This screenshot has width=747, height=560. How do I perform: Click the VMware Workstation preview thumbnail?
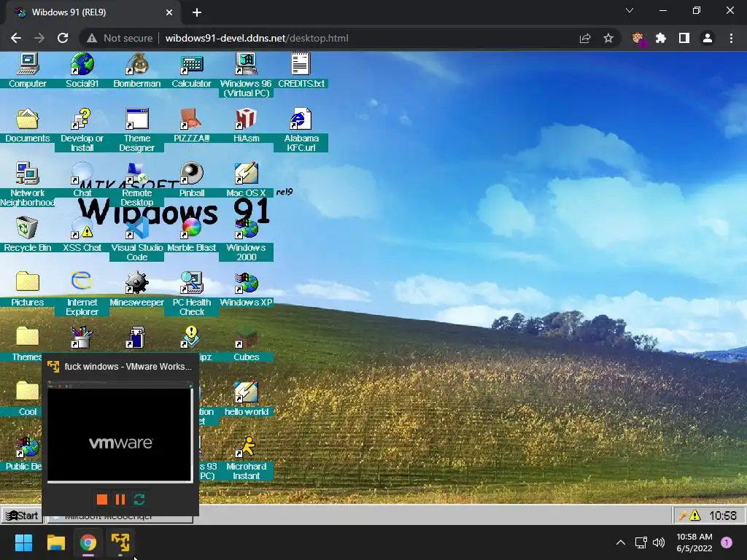click(120, 432)
